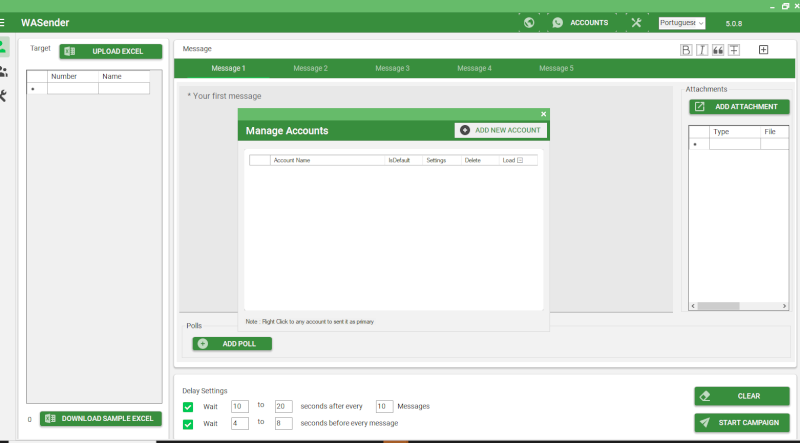800x443 pixels.
Task: Click File column header in Attachments
Action: [774, 132]
